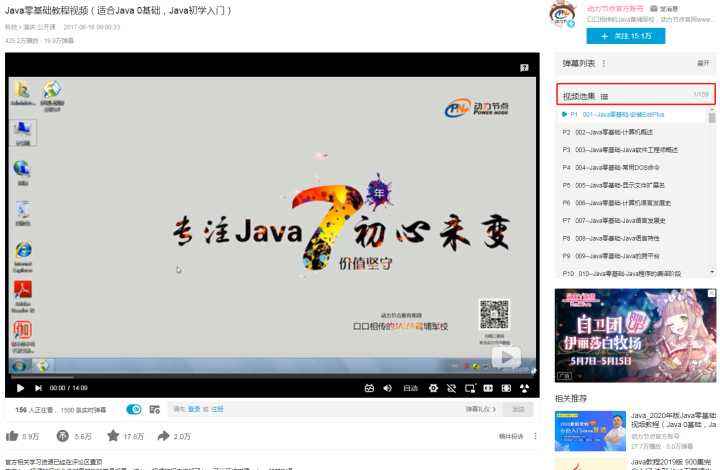Click the TV-face icon left of volume
This screenshot has width=720, height=470.
369,388
